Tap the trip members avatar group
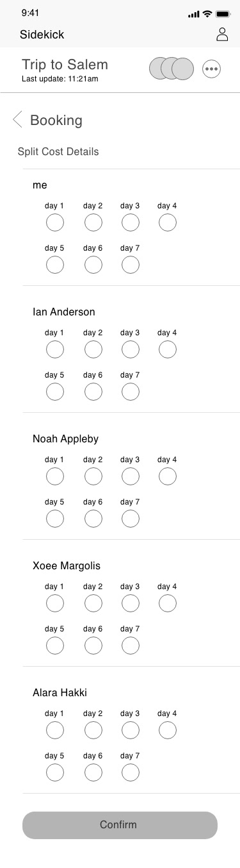This screenshot has width=240, height=868. pyautogui.click(x=172, y=69)
